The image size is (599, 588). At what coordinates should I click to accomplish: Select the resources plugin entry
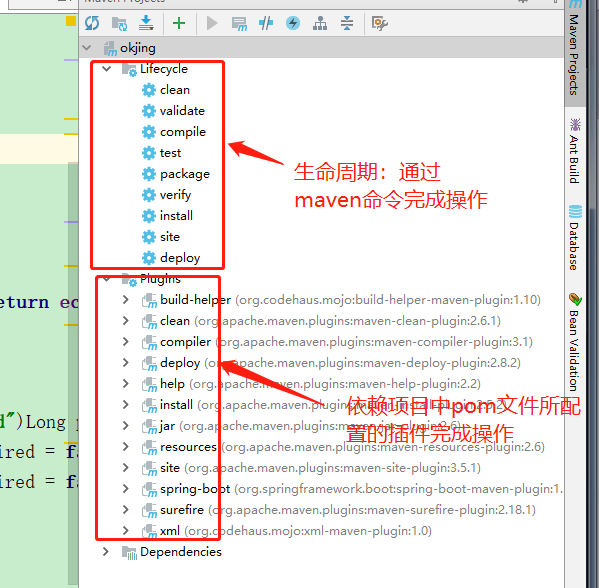tap(343, 447)
